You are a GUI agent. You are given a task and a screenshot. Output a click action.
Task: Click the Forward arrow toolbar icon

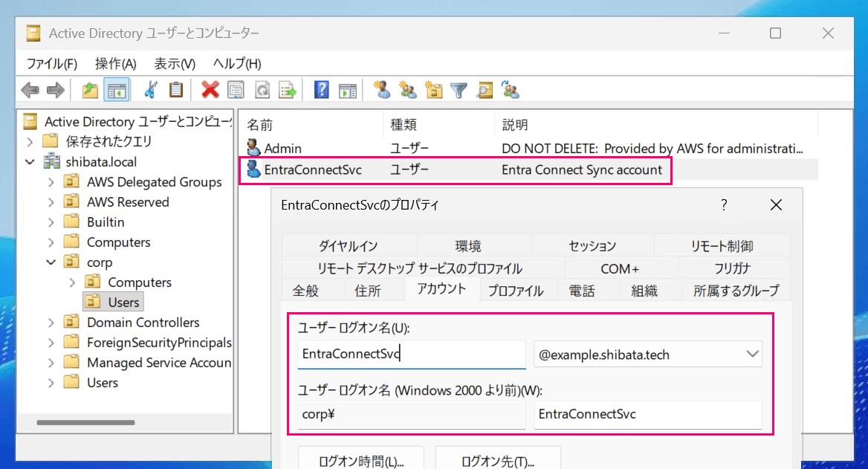click(x=55, y=90)
